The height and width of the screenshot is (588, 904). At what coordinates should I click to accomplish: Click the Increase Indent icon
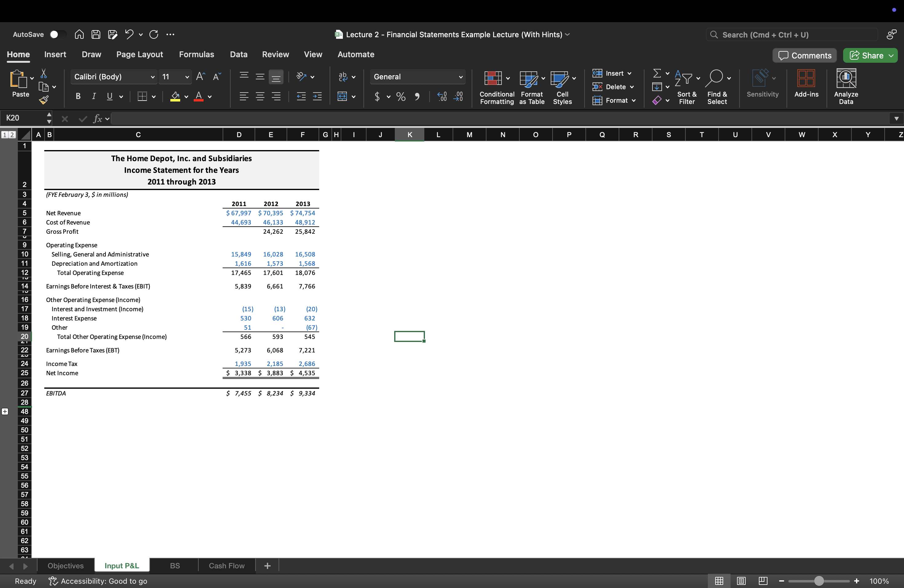click(x=317, y=97)
